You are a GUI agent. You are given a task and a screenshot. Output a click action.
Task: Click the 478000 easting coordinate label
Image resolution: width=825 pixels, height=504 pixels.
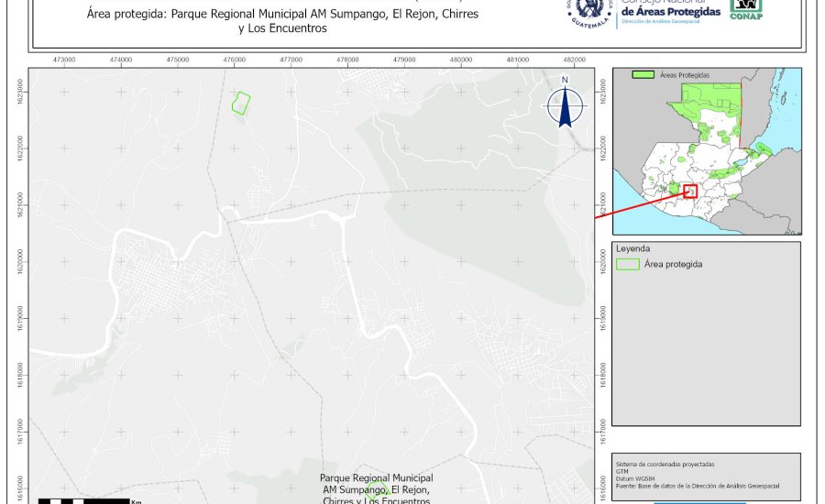click(347, 60)
